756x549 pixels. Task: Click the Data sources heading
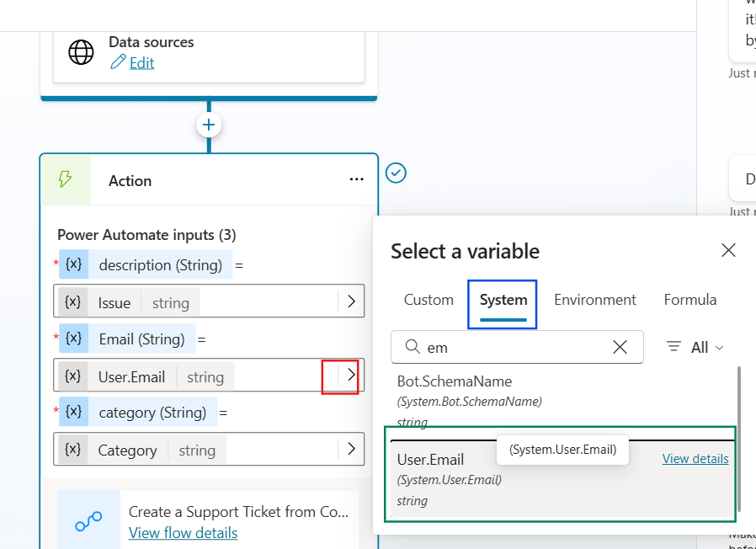coord(151,42)
